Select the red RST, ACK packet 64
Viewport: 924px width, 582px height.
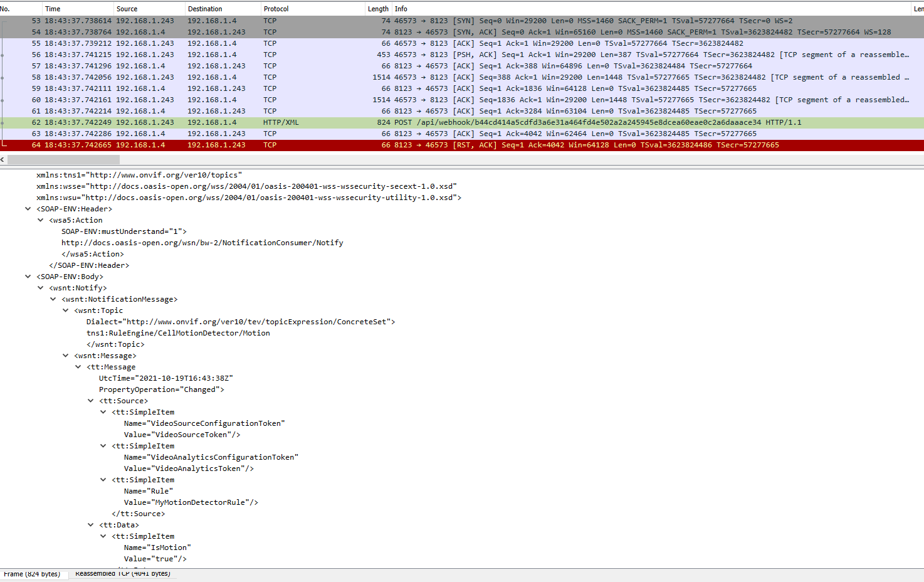coord(462,145)
